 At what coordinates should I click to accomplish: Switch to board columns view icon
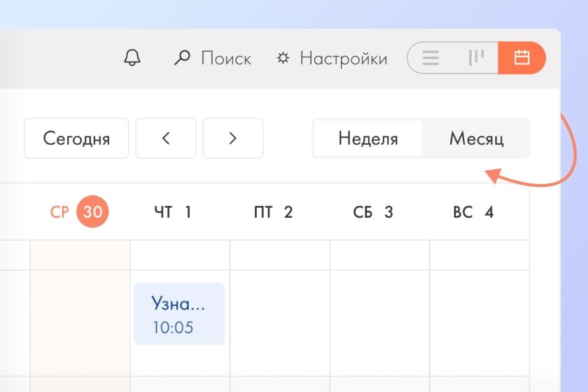pos(476,58)
